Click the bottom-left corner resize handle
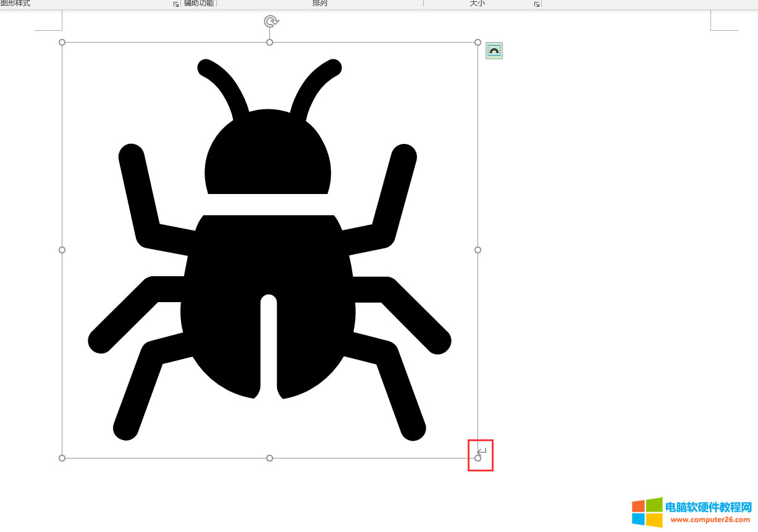The width and height of the screenshot is (758, 532). pyautogui.click(x=62, y=458)
